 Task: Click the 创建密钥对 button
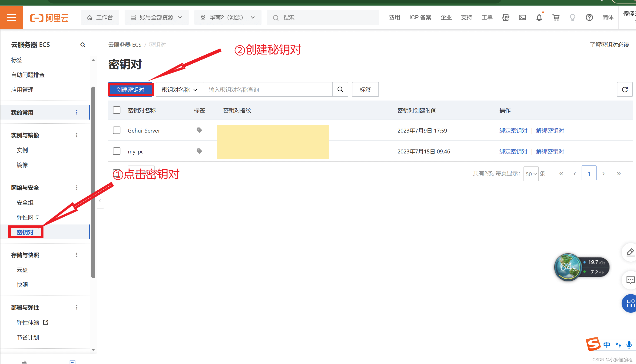click(x=130, y=90)
